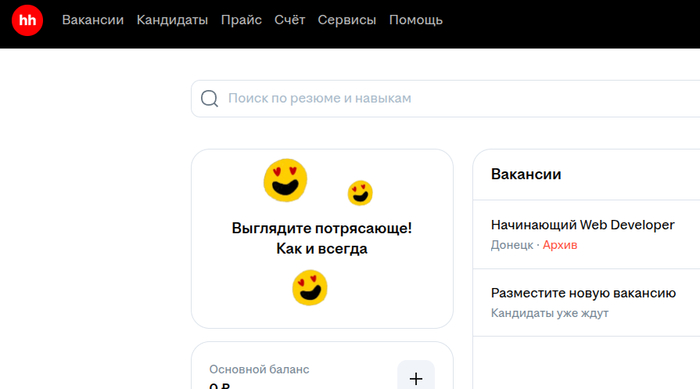
Task: Open the Счёт menu item
Action: [290, 20]
